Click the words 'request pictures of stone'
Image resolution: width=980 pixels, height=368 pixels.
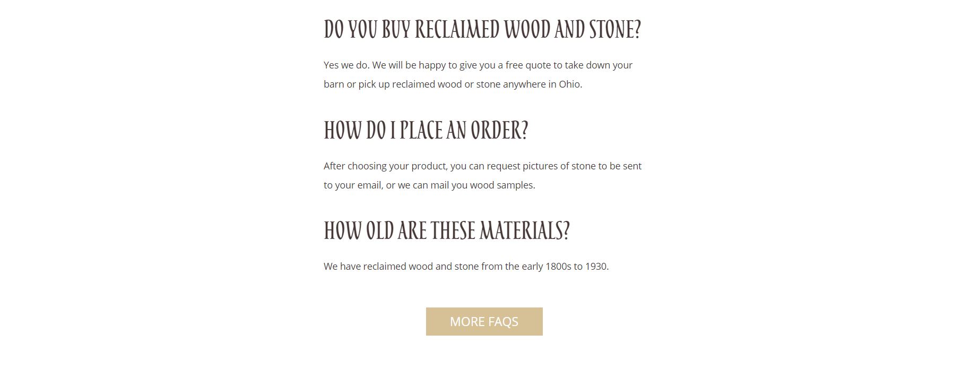pyautogui.click(x=541, y=166)
